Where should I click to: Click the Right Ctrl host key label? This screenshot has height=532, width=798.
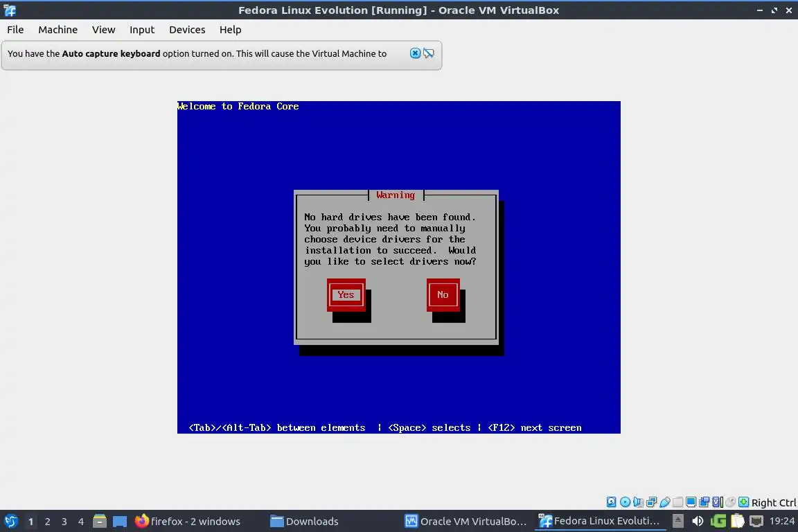point(774,502)
